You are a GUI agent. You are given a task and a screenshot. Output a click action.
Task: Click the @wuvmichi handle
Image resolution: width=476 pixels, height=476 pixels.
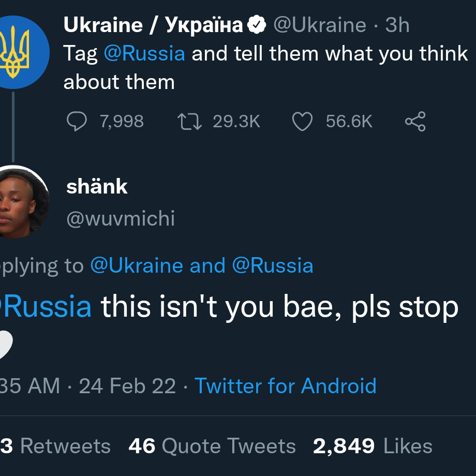[121, 218]
